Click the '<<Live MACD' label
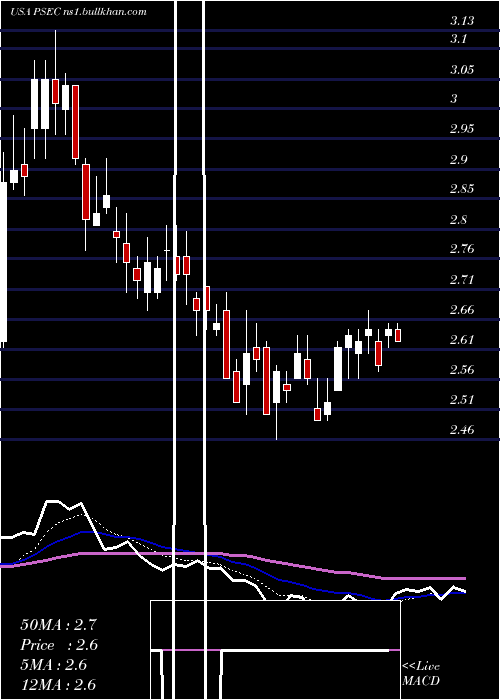 pyautogui.click(x=421, y=674)
